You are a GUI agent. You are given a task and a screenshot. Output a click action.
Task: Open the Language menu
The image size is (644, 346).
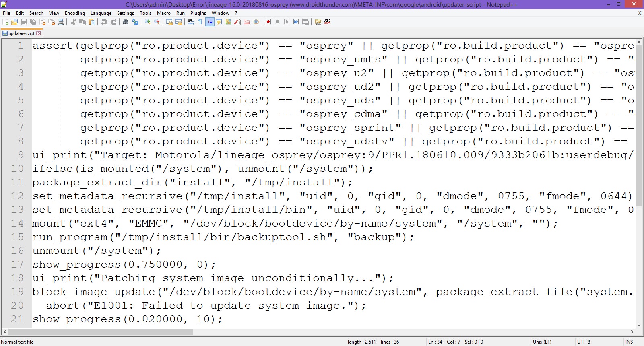[x=101, y=13]
